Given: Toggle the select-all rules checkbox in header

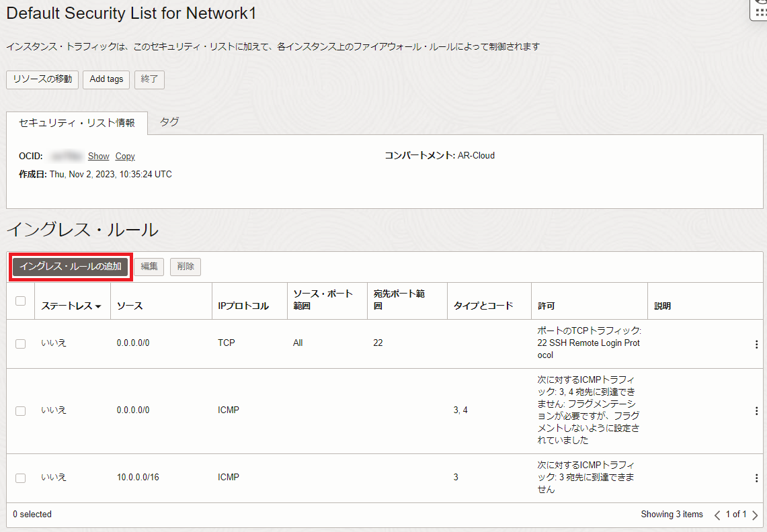Looking at the screenshot, I should (x=20, y=301).
